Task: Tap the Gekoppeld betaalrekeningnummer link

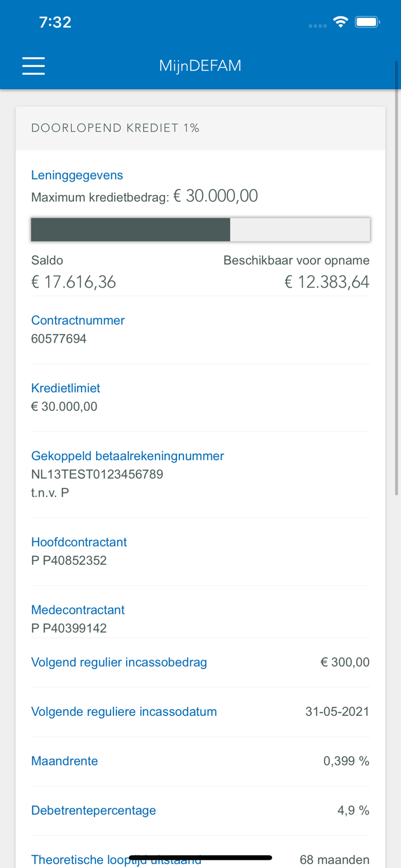Action: pos(127,456)
